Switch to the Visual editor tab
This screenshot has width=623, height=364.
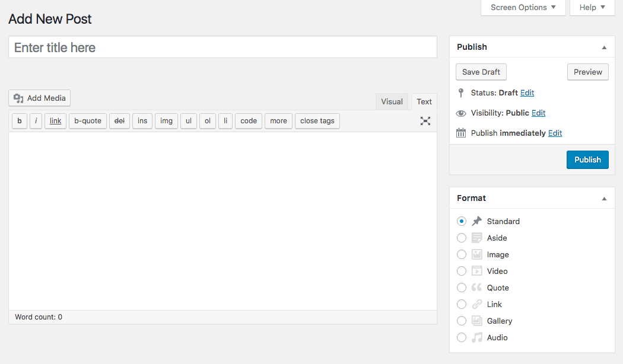[392, 101]
